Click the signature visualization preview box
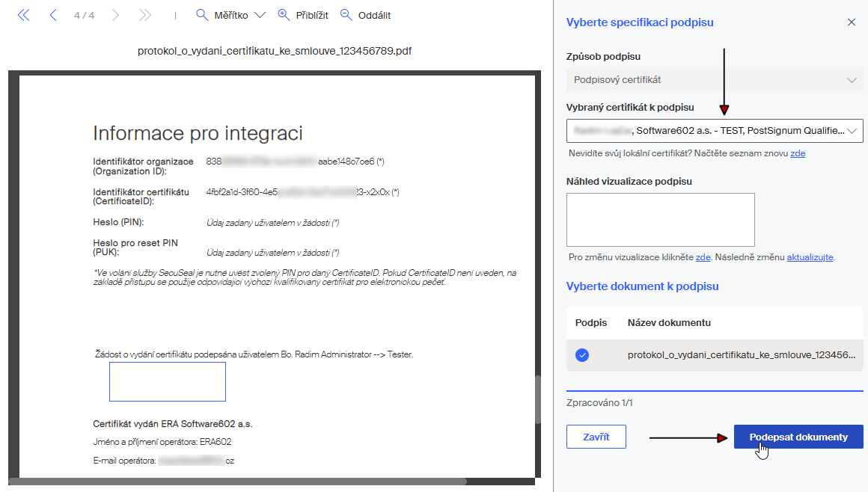Screen dimensions: 868x492 pyautogui.click(x=660, y=219)
